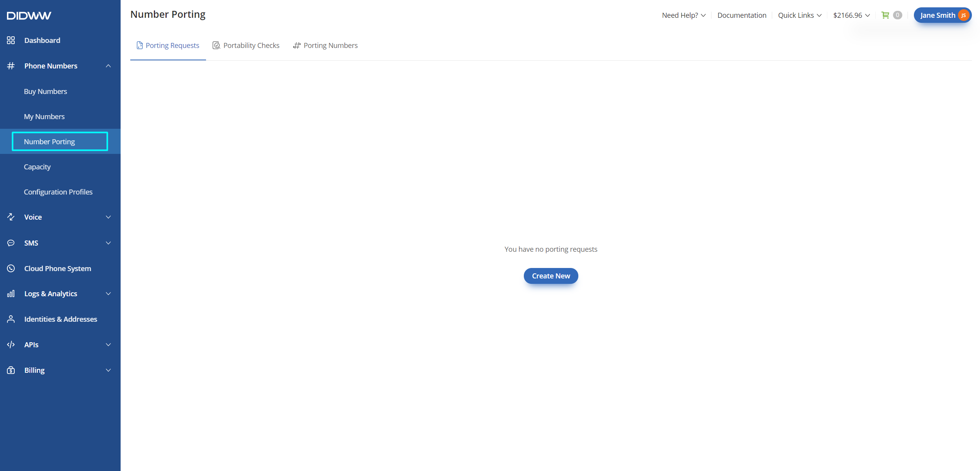Click the Porting Requests document icon
The height and width of the screenshot is (471, 980).
tap(140, 45)
